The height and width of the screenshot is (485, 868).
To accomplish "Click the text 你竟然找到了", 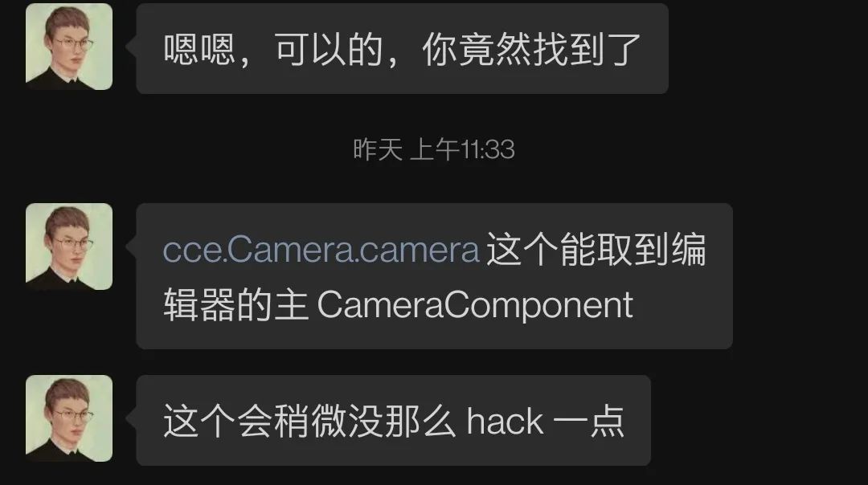I will click(x=531, y=49).
